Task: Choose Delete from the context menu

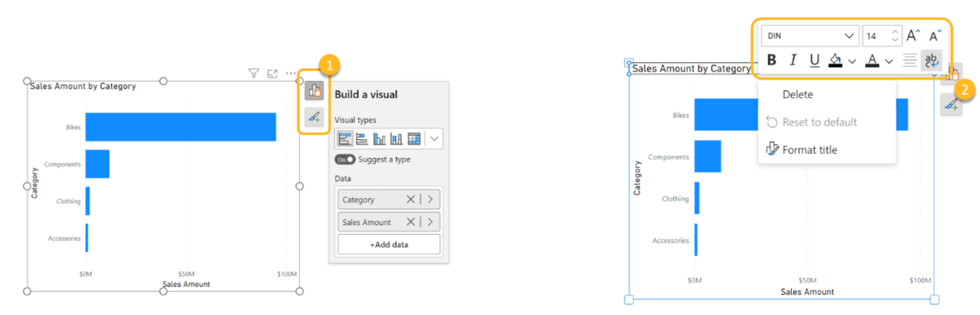Action: pyautogui.click(x=798, y=94)
